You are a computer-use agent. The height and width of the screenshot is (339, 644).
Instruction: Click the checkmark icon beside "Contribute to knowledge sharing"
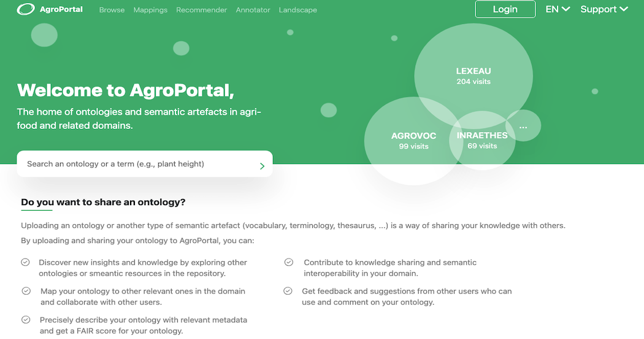[x=289, y=262]
